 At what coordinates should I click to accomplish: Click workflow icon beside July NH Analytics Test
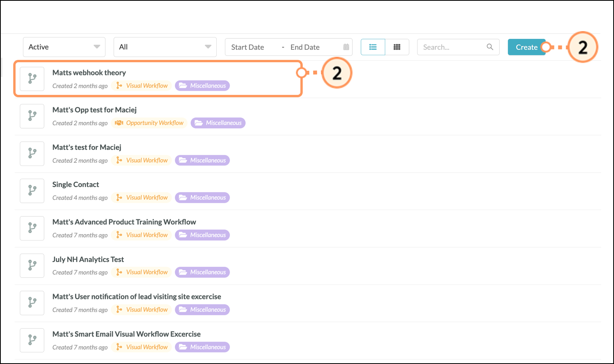click(x=32, y=265)
